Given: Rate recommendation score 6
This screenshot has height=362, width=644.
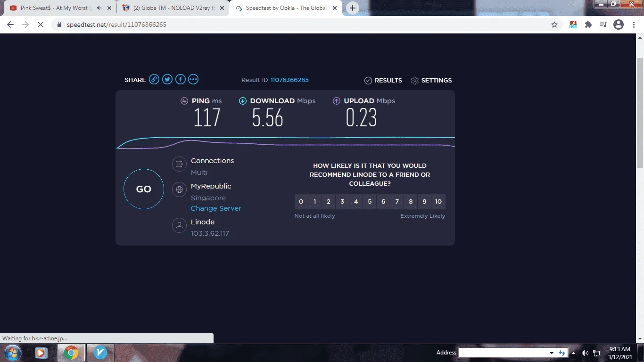Looking at the screenshot, I should [x=383, y=202].
